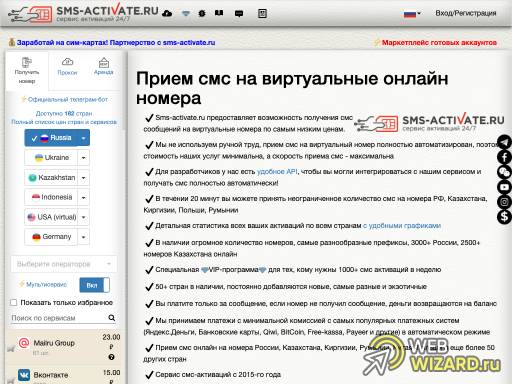Expand the USA (virtual) dropdown arrow
This screenshot has width=512, height=384.
83,217
